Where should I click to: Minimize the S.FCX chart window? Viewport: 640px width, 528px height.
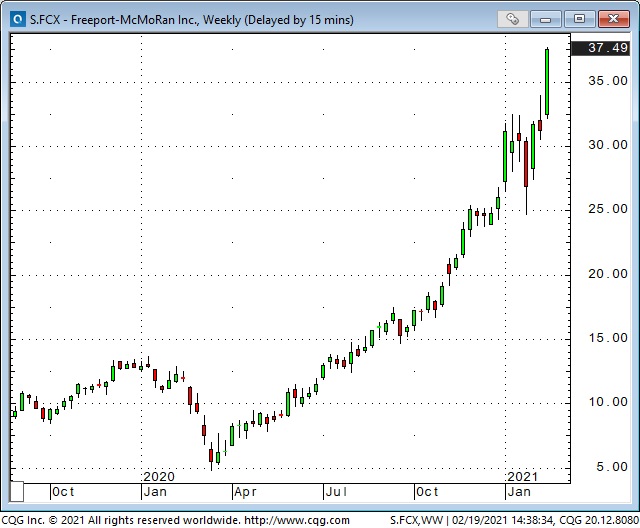[546, 19]
